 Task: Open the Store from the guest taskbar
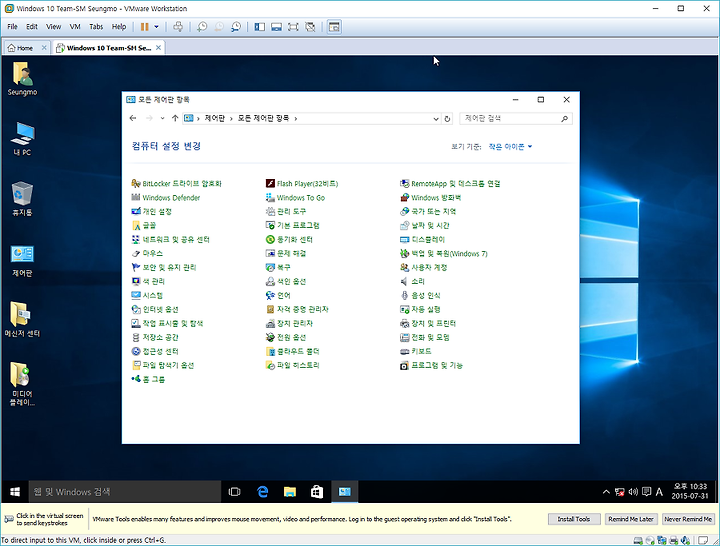point(317,492)
